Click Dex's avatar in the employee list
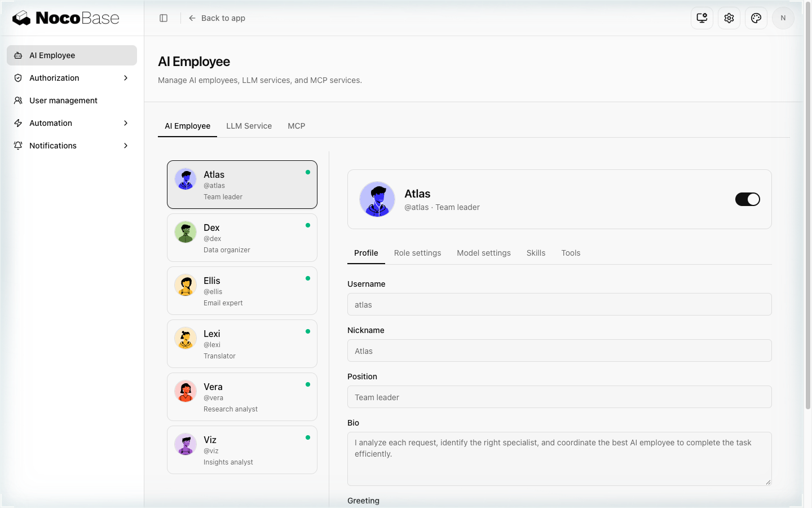Viewport: 812px width, 508px height. pos(186,232)
